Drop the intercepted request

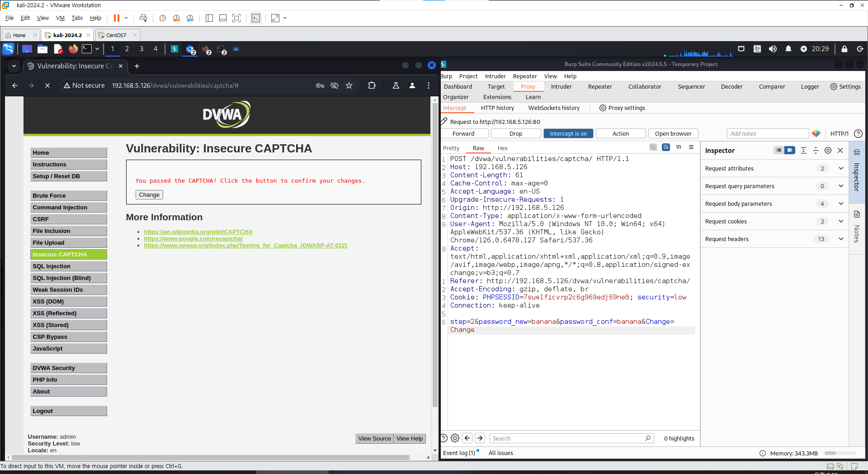tap(516, 133)
